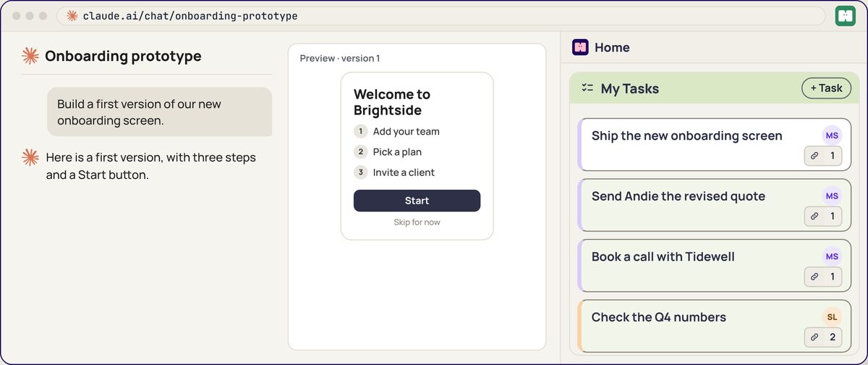Viewport: 868px width, 365px height.
Task: Click the Invite a client step text
Action: 404,172
